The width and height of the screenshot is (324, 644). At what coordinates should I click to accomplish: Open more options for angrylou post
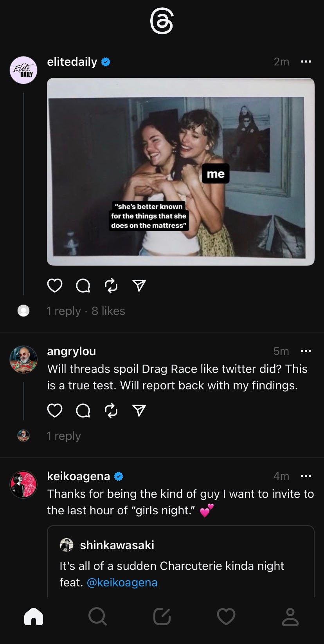click(x=306, y=351)
